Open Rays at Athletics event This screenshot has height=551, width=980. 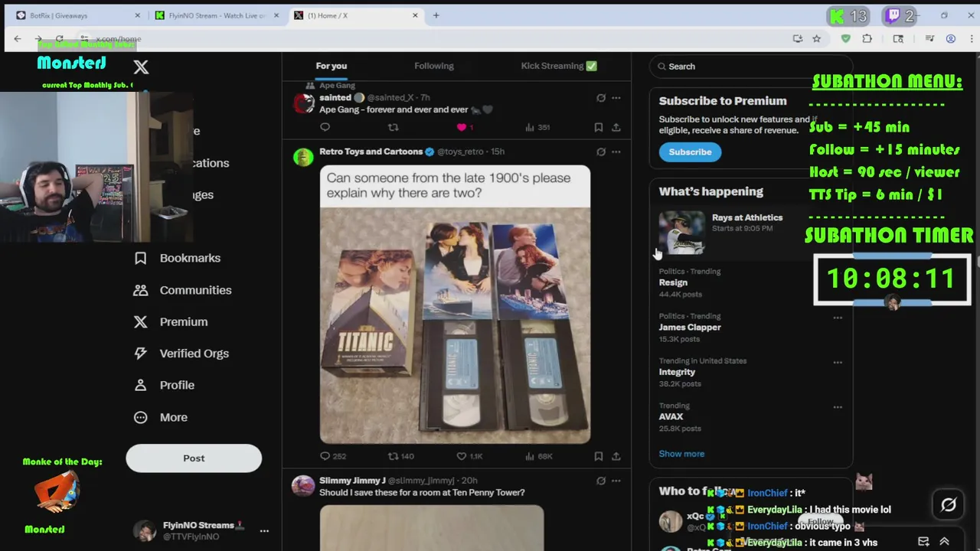coord(750,233)
